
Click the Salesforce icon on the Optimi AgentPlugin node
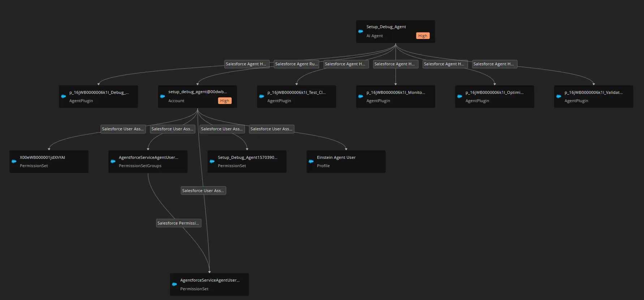point(459,96)
